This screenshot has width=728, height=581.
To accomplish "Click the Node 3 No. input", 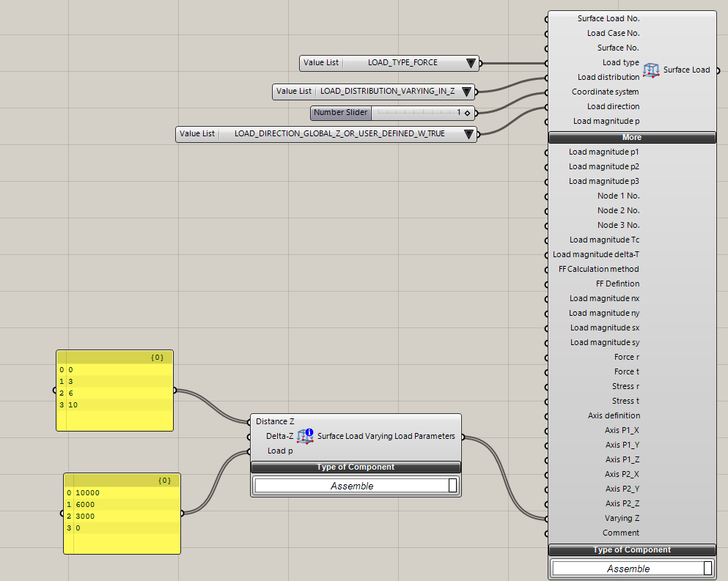I will click(619, 225).
